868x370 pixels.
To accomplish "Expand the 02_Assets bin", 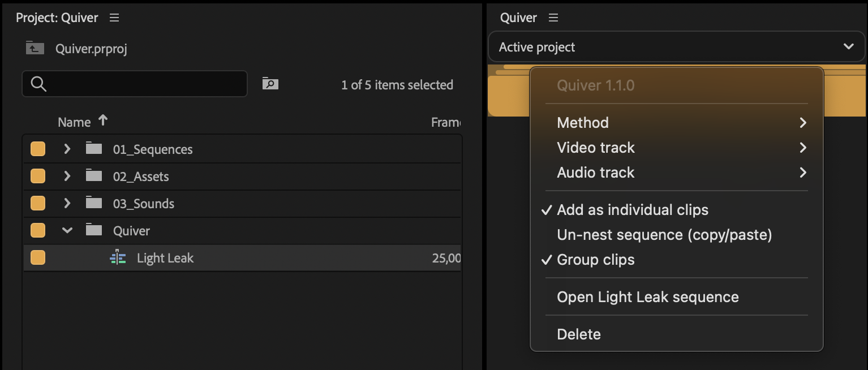I will point(67,177).
